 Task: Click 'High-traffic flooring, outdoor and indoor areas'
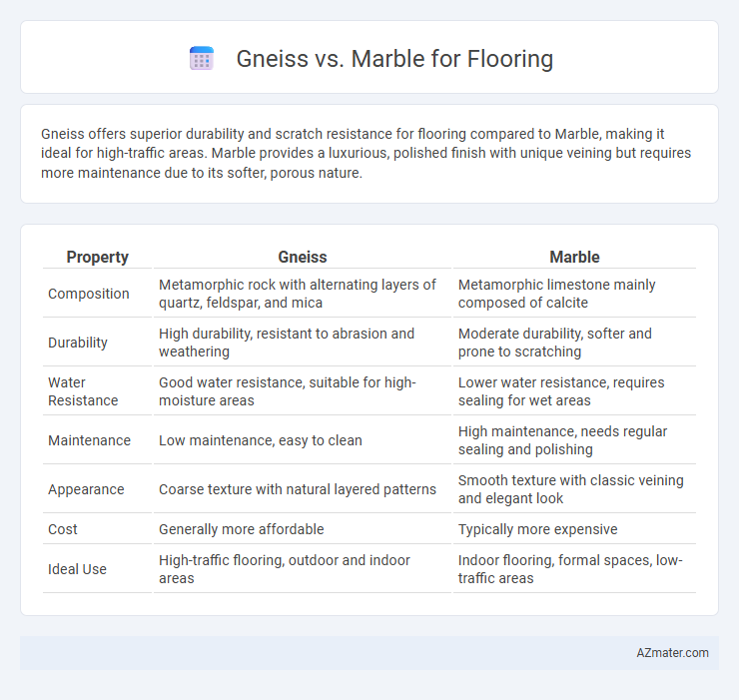(285, 569)
